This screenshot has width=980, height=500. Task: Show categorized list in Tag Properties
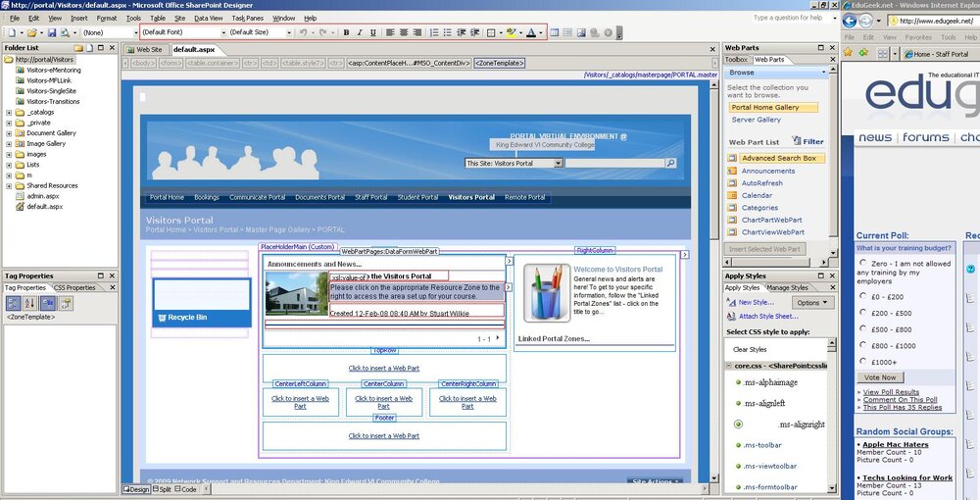click(14, 304)
